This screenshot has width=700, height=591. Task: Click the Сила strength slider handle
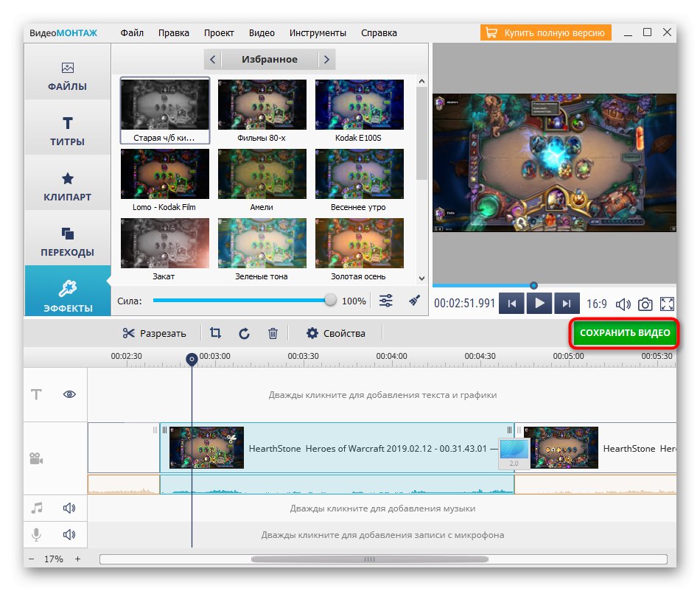330,301
